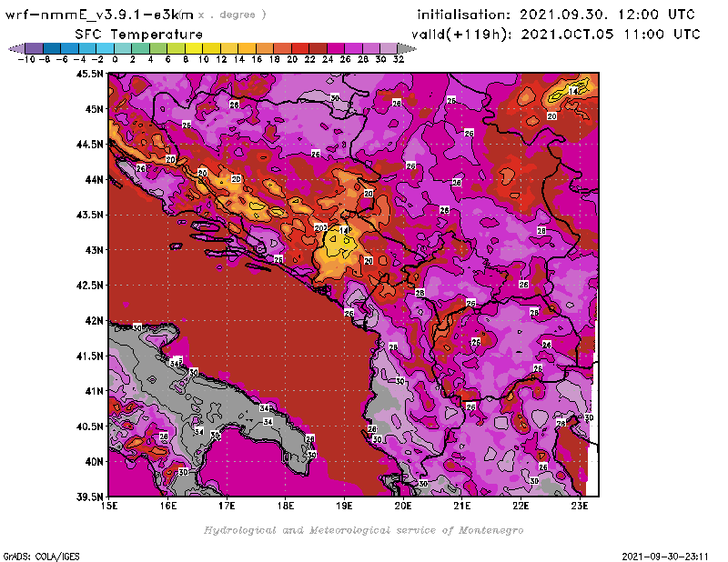Click the latitude label '42.5N'
The height and width of the screenshot is (562, 728).
[89, 286]
